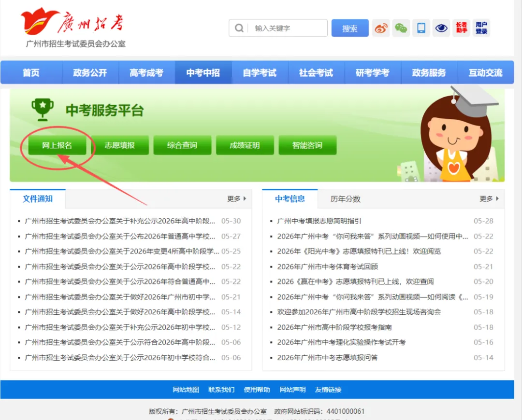Open the WeChat icon in header
This screenshot has height=420, width=522.
[401, 28]
